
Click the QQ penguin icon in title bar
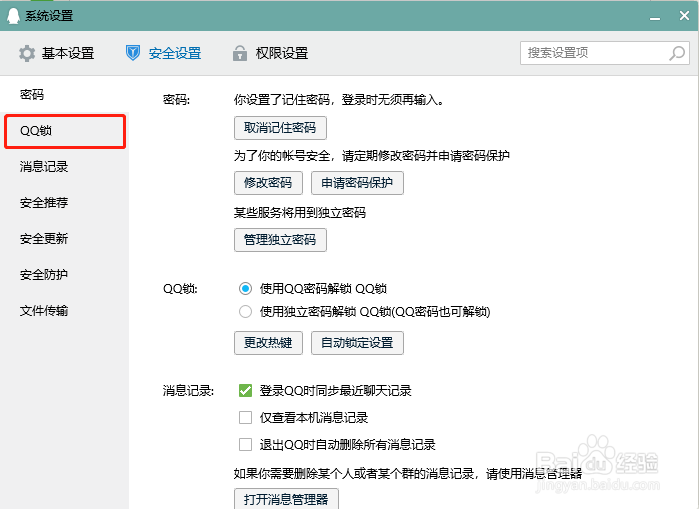13,16
